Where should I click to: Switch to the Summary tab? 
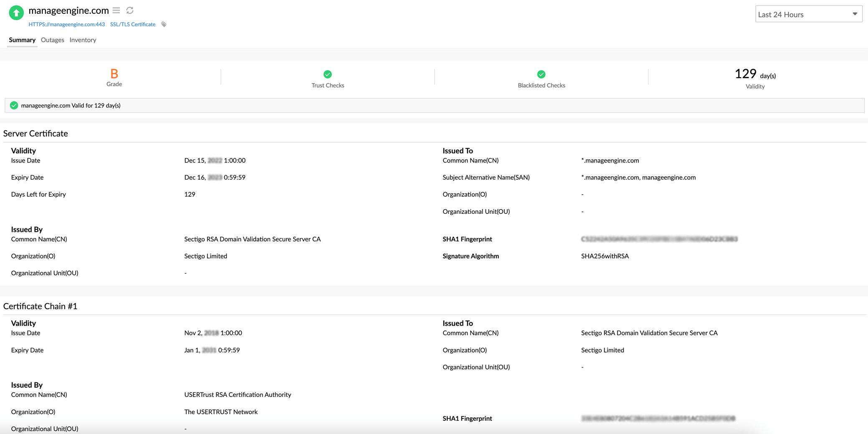click(22, 40)
